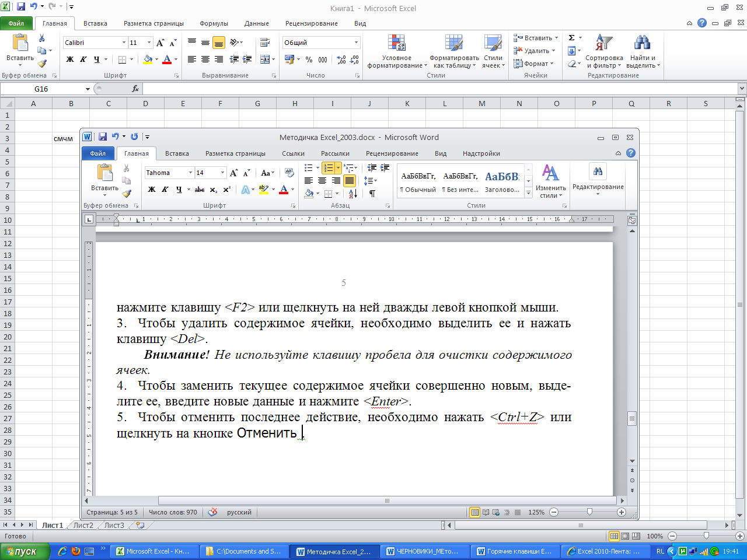Toggle Italic (К) in the Word ribbon

(165, 190)
